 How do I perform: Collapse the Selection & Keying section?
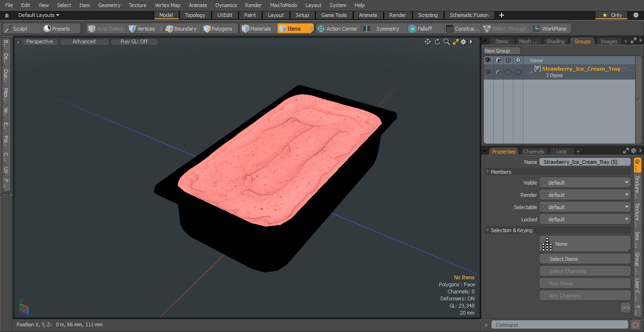[x=487, y=230]
